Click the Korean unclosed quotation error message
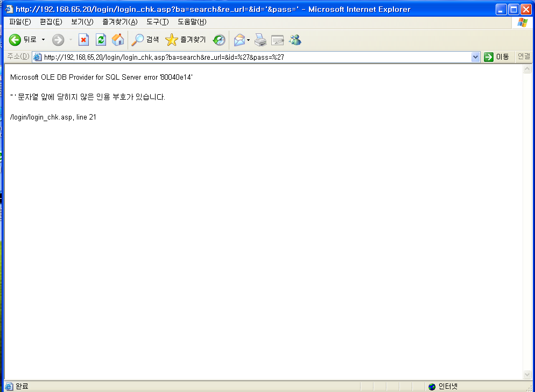This screenshot has width=535, height=392. 88,97
